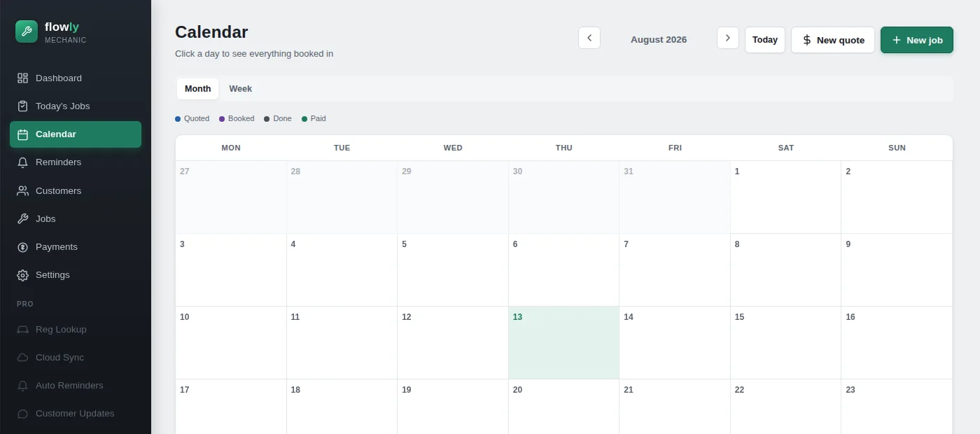Viewport: 980px width, 434px height.
Task: Click the SUN column header
Action: (x=897, y=148)
